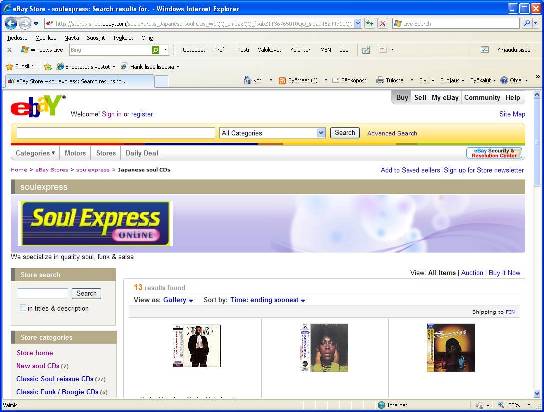Open second CD thumbnail with woman's face

(325, 348)
